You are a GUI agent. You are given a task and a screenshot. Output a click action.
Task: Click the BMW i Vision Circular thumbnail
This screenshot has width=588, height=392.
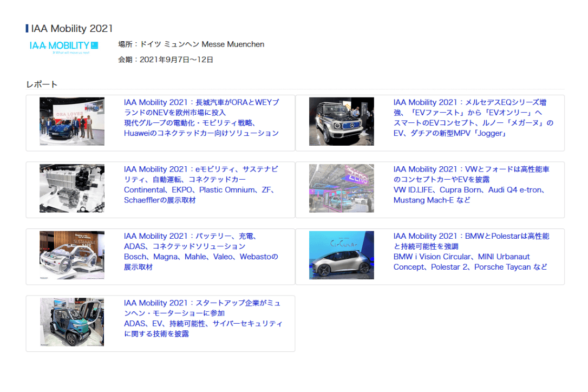tap(341, 256)
